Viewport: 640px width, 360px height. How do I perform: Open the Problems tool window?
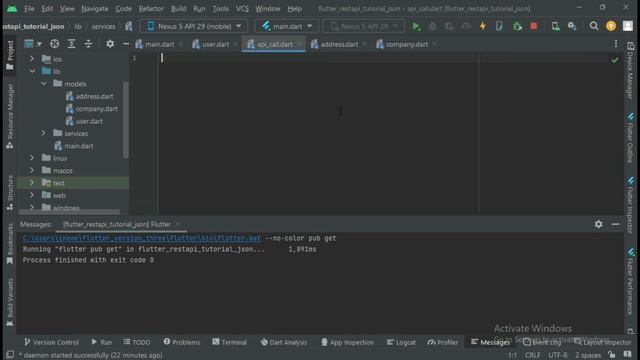pyautogui.click(x=182, y=342)
